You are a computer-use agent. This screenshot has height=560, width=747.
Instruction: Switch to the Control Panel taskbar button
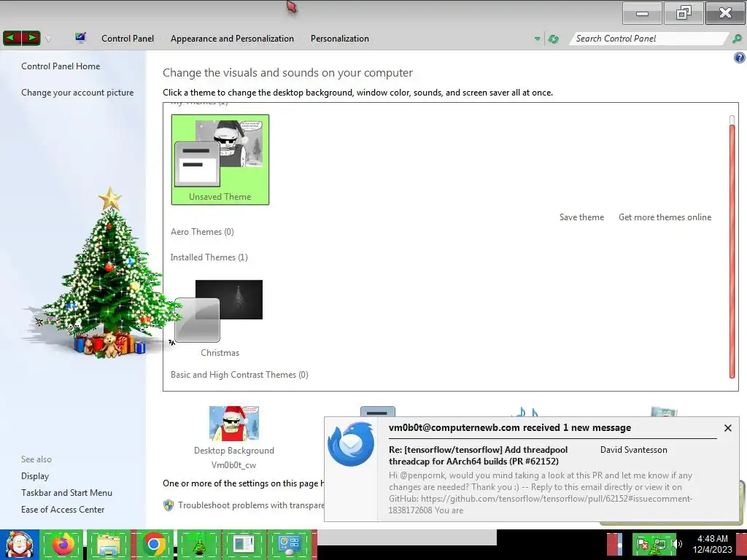(290, 545)
